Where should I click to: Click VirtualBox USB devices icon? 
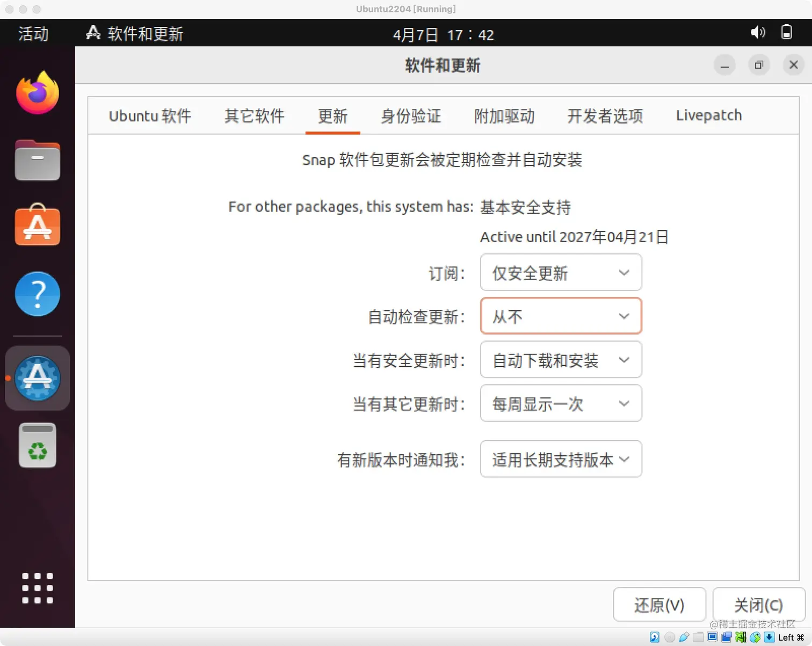coord(684,637)
